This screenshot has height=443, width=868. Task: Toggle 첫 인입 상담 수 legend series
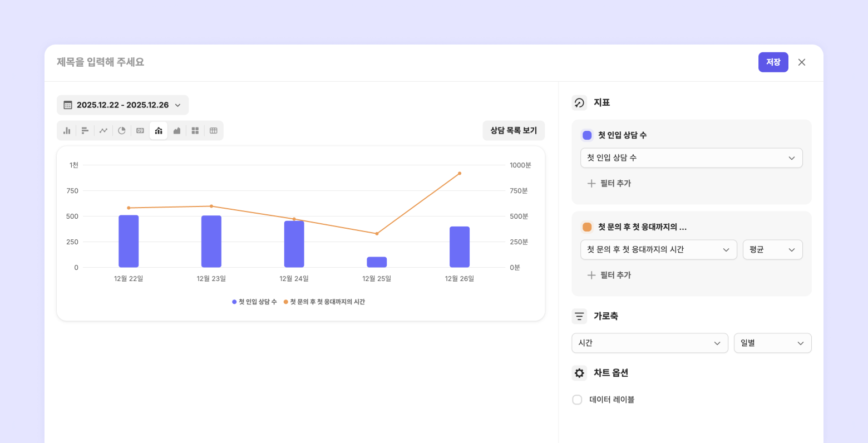pos(254,302)
